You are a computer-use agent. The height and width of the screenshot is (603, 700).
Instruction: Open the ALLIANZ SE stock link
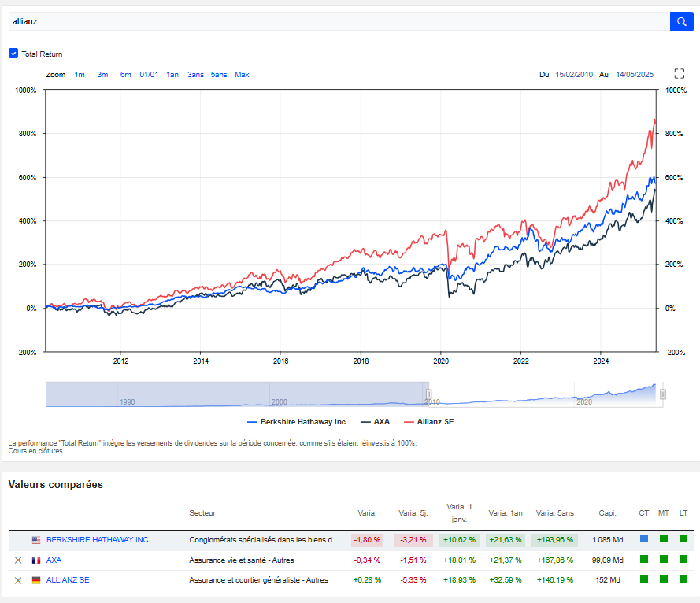click(x=68, y=580)
